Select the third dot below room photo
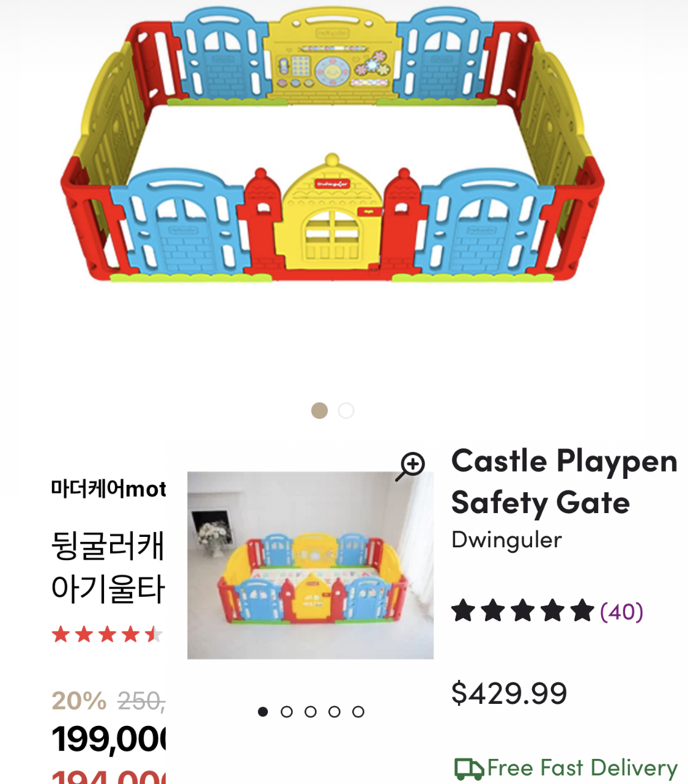This screenshot has height=784, width=688. point(311,712)
